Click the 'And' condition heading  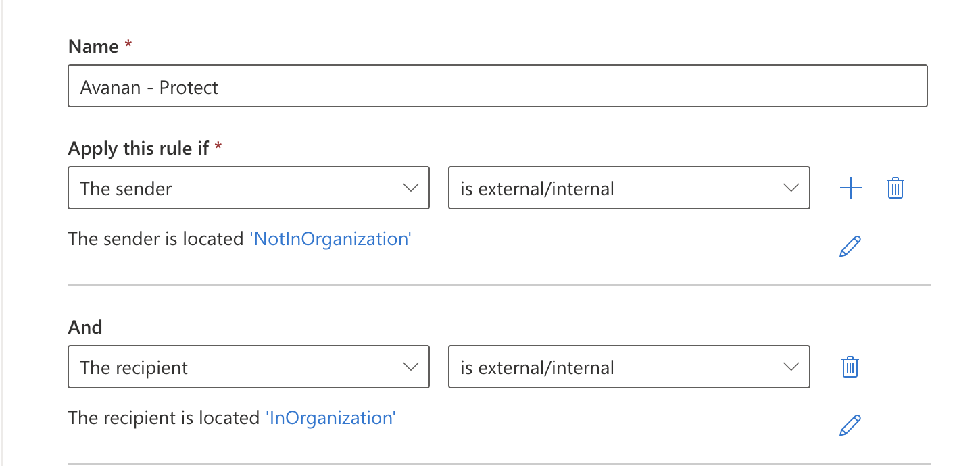[85, 328]
